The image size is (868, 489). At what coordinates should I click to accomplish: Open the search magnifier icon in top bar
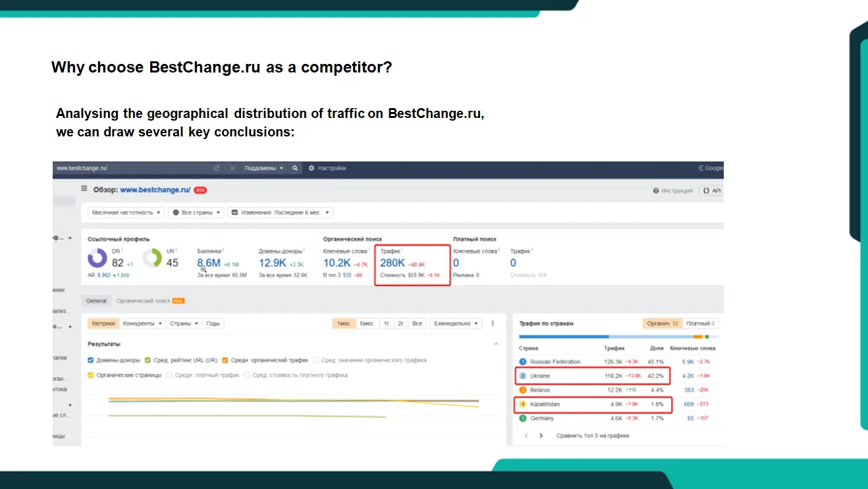click(x=294, y=168)
